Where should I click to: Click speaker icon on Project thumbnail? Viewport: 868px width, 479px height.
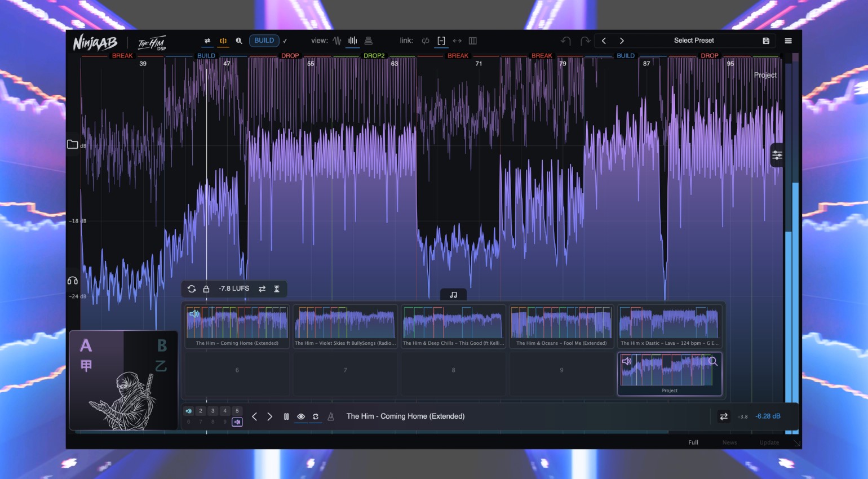(627, 361)
